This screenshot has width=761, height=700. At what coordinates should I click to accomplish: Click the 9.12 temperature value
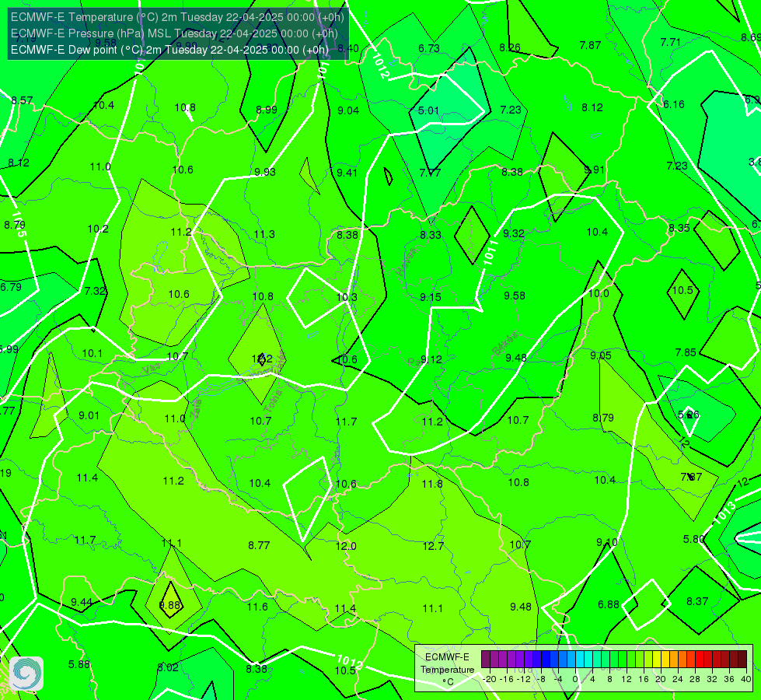431,359
